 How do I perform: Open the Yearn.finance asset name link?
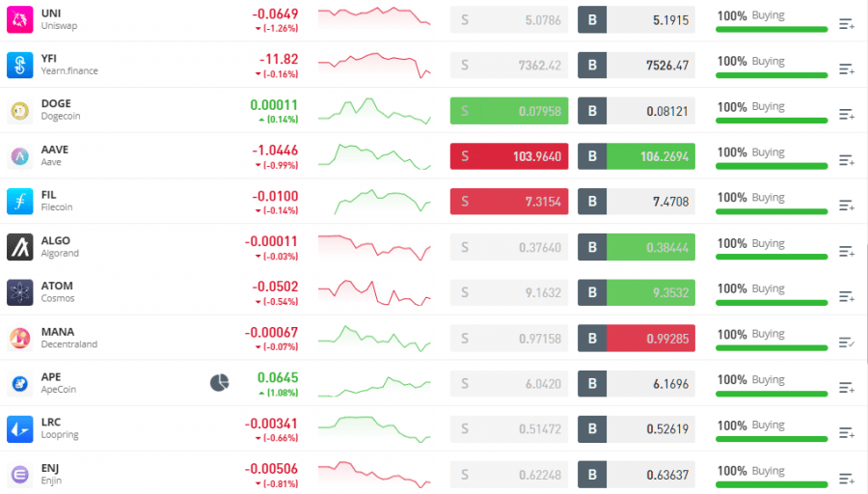[69, 70]
